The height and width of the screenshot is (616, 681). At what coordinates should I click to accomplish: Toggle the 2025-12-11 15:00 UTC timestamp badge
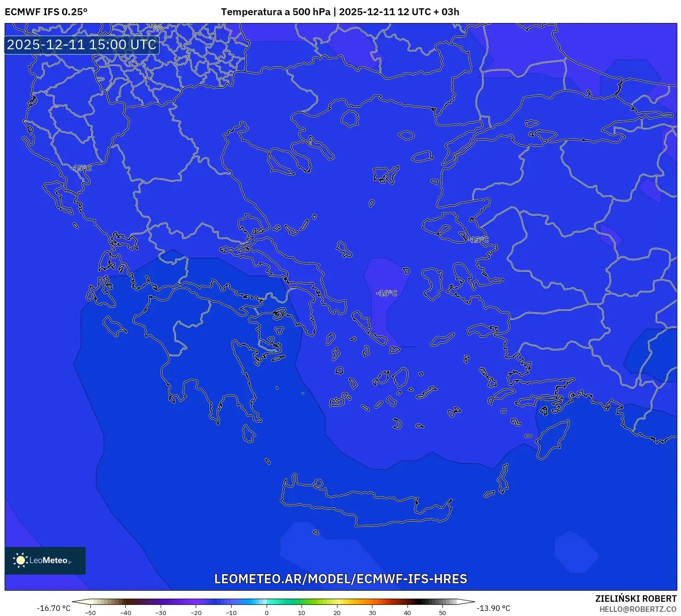pos(81,45)
